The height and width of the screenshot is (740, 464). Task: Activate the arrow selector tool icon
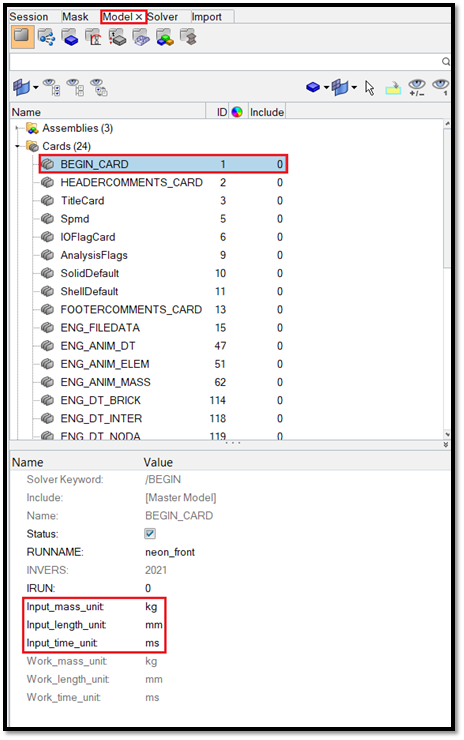point(370,87)
